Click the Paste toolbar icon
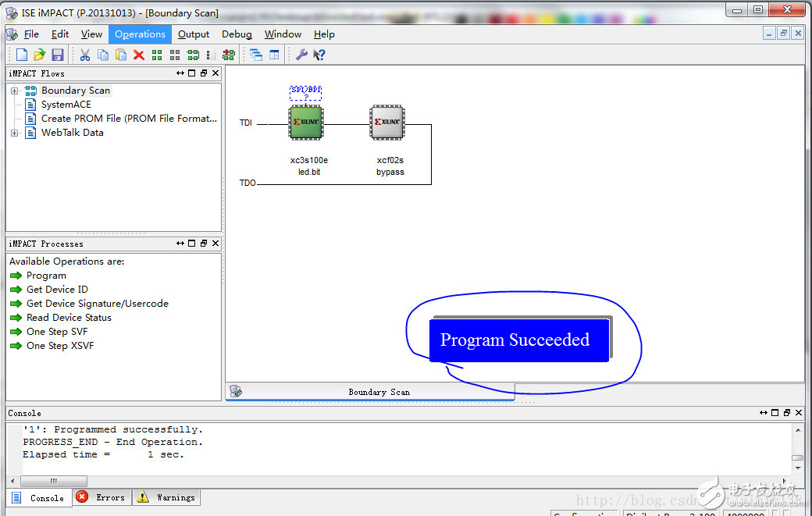This screenshot has height=516, width=812. pyautogui.click(x=120, y=55)
